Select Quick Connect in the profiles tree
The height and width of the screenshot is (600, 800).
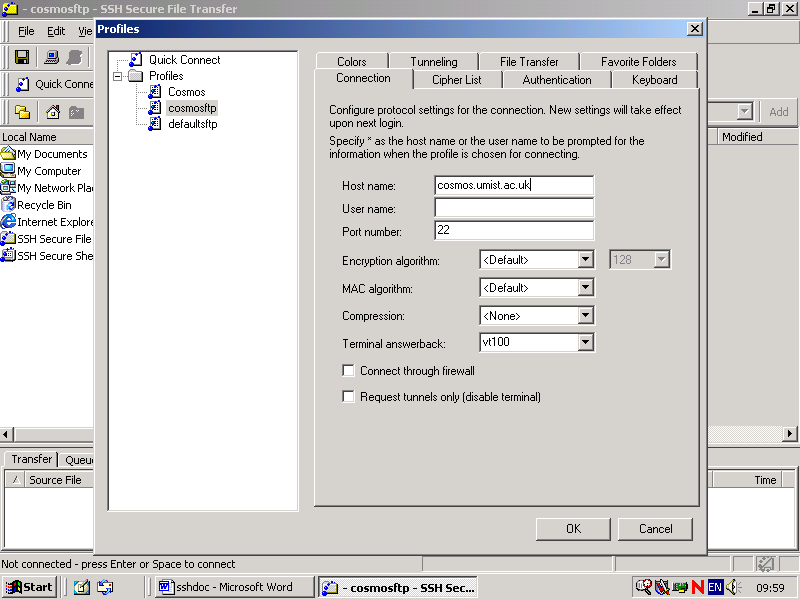click(184, 60)
